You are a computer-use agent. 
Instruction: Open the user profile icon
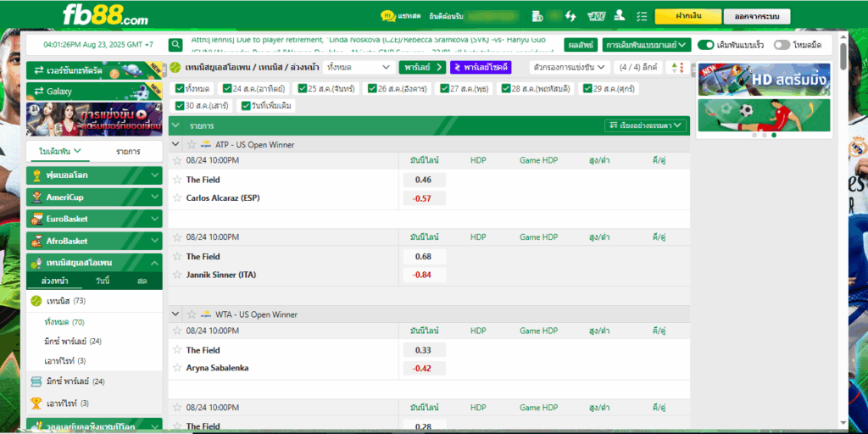click(x=620, y=16)
